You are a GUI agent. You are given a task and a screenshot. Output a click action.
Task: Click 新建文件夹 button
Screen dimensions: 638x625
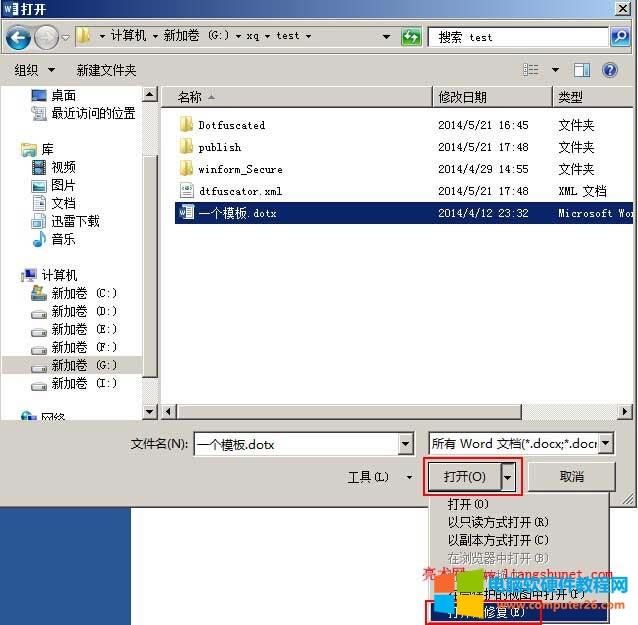(106, 70)
